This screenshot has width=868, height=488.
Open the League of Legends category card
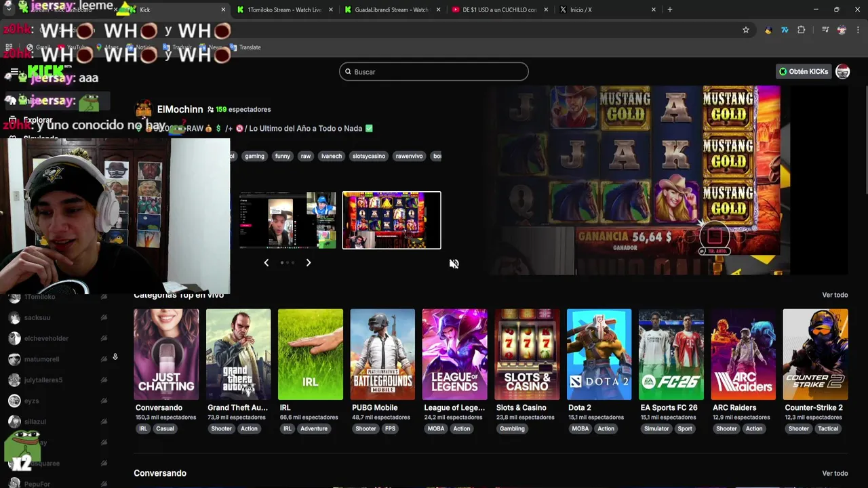pos(454,354)
